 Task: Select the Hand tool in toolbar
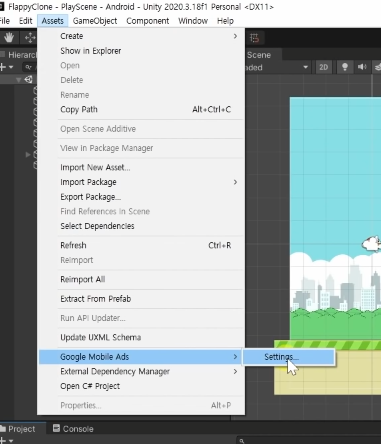[9, 37]
